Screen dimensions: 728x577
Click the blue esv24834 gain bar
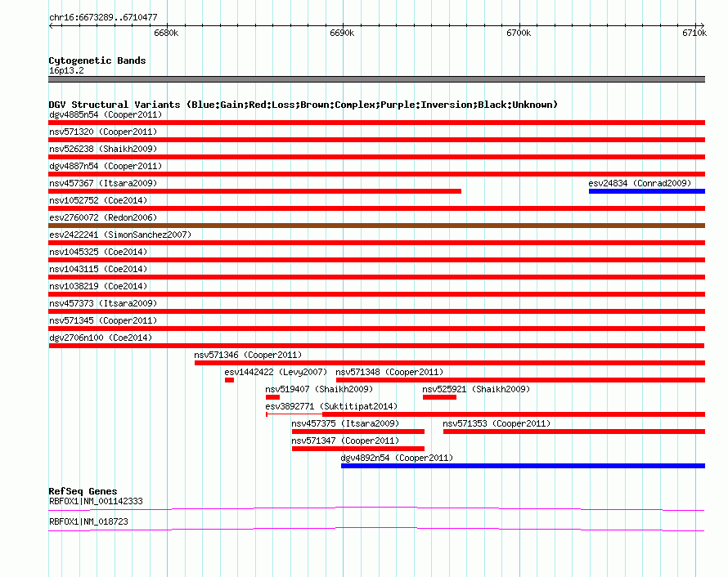tap(647, 191)
